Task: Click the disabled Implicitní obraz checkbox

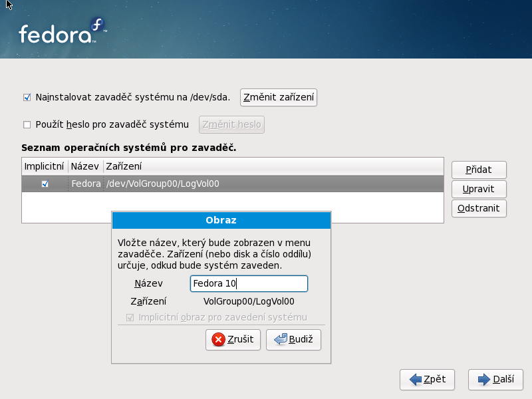Action: (130, 317)
